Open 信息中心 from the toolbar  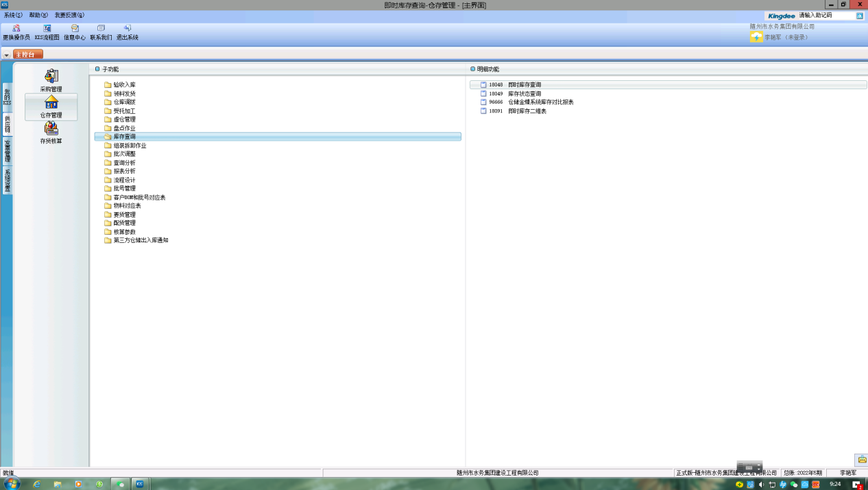point(75,29)
